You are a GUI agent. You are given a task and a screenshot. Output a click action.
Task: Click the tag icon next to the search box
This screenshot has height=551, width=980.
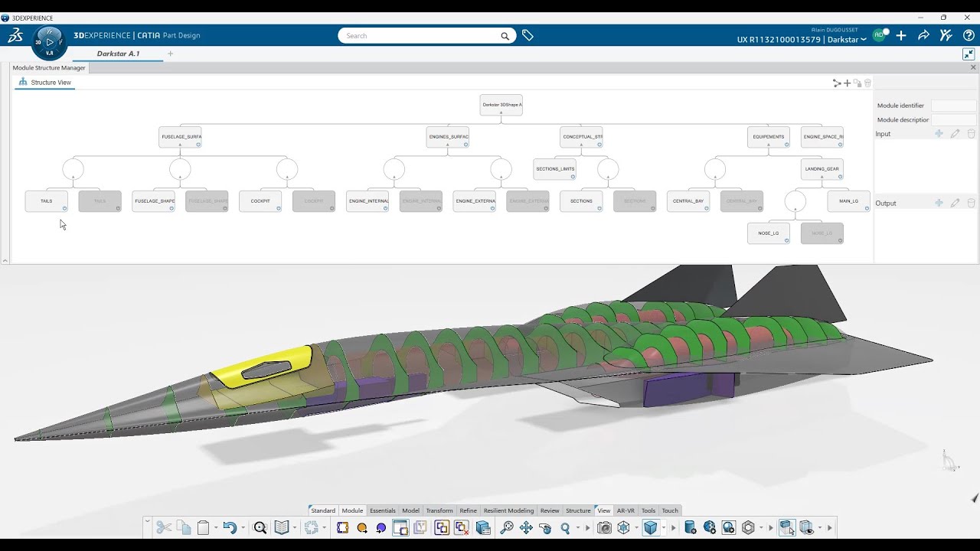tap(528, 35)
